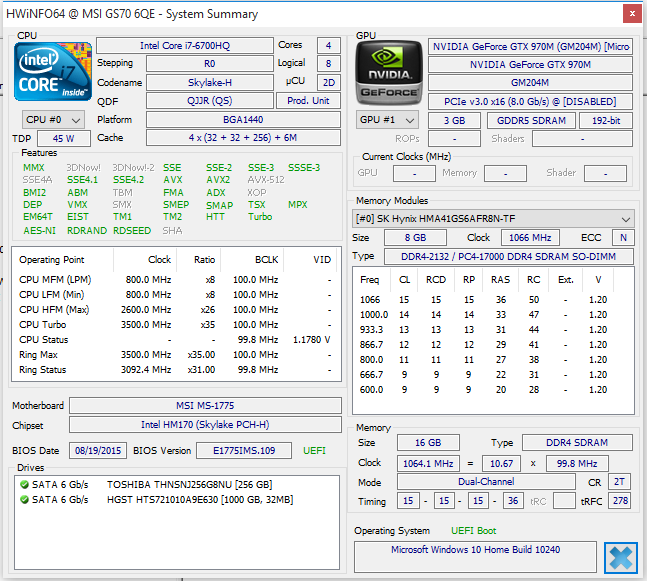The width and height of the screenshot is (647, 581).
Task: Click the AVX2 feature label
Action: click(x=218, y=180)
